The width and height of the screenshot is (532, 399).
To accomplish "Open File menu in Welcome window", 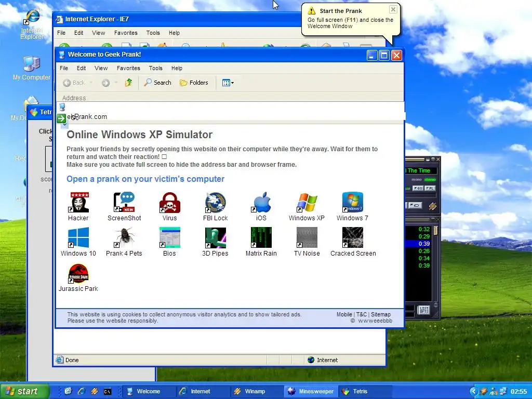I will click(64, 68).
